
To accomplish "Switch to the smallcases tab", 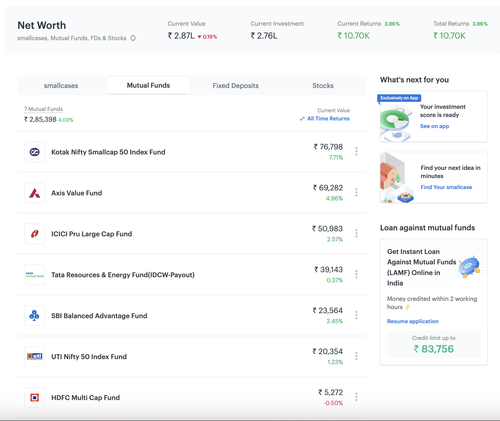I will coord(61,86).
